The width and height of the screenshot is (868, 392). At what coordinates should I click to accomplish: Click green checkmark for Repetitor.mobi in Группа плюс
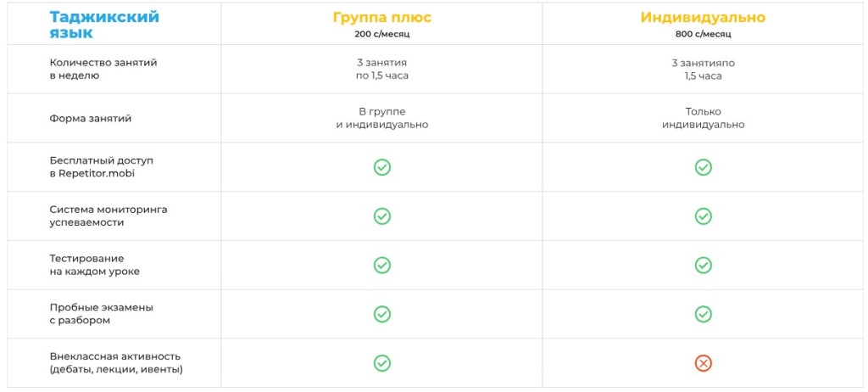[x=382, y=167]
